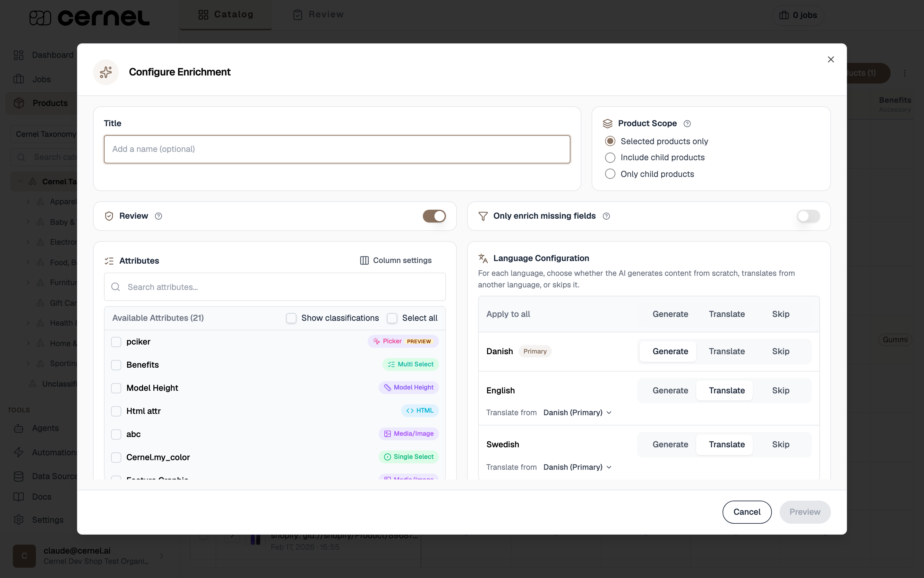Expand the account menu chevron
The height and width of the screenshot is (578, 924).
161,556
